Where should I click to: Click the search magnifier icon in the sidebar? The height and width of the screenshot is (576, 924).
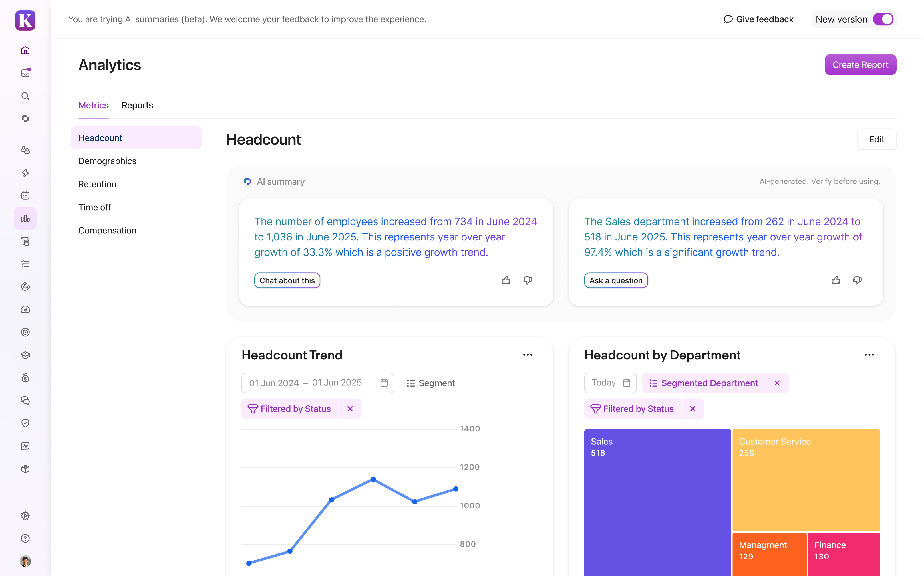(x=25, y=96)
